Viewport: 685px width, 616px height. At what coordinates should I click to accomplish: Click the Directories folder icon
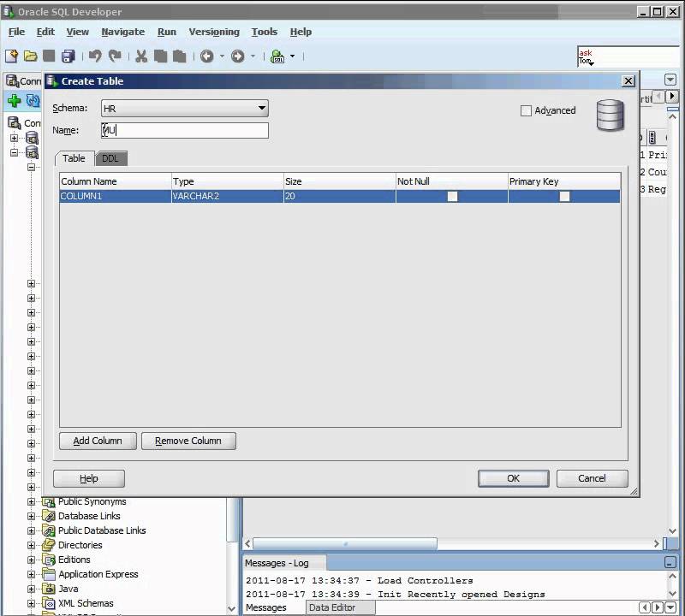click(49, 545)
